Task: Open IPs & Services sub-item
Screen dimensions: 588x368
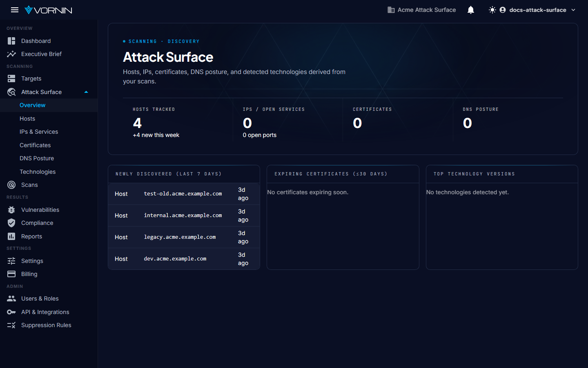Action: point(39,132)
